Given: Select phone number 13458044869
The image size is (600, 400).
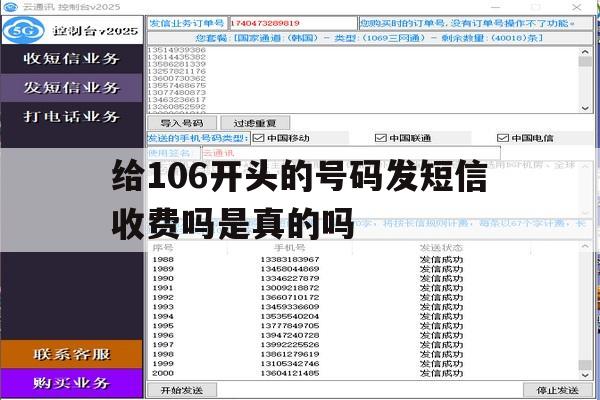Looking at the screenshot, I should pos(290,269).
